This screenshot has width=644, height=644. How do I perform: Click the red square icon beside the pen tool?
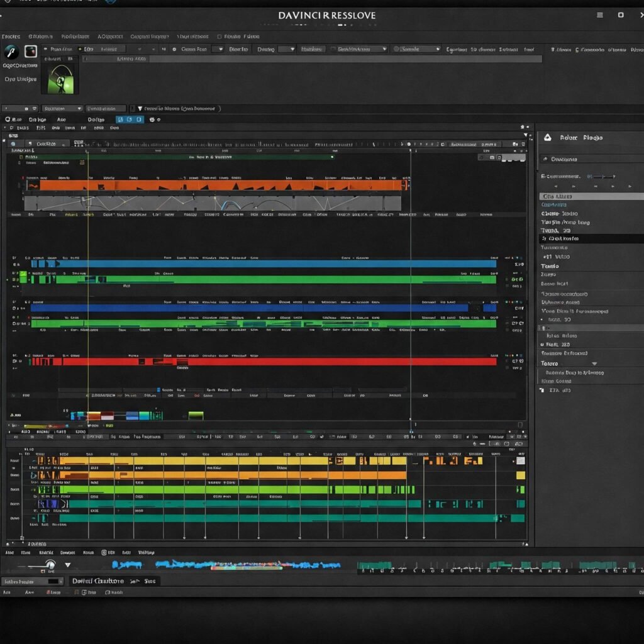31,52
